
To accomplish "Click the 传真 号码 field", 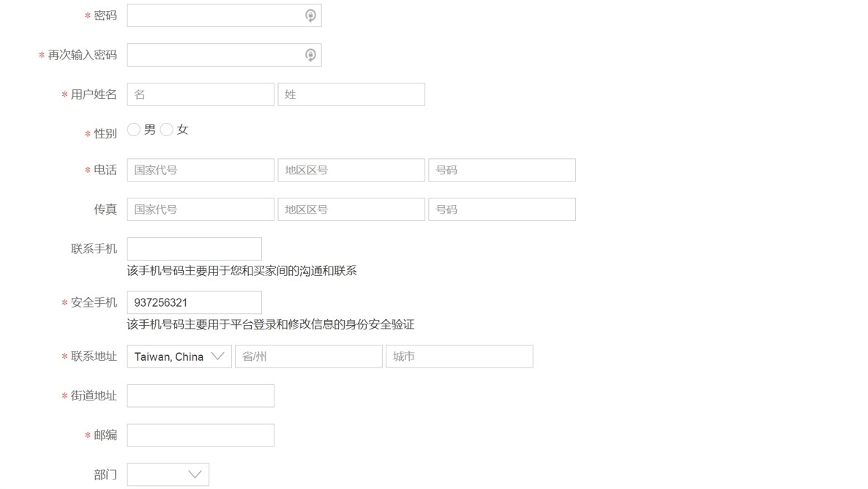I will click(502, 209).
